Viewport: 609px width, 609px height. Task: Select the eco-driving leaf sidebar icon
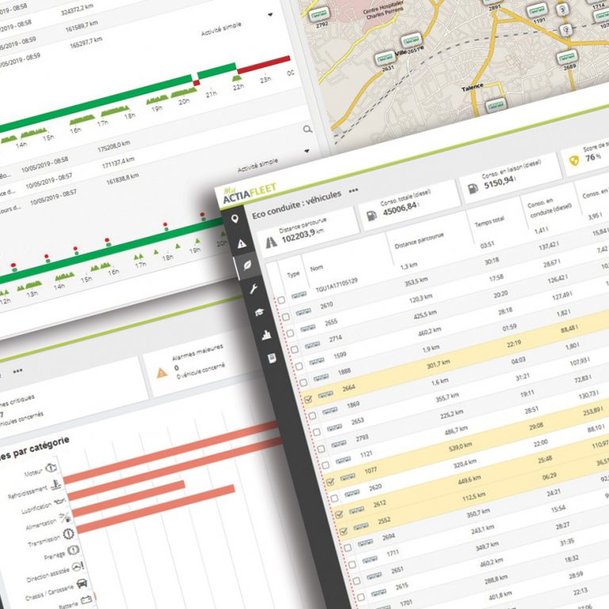tap(247, 265)
